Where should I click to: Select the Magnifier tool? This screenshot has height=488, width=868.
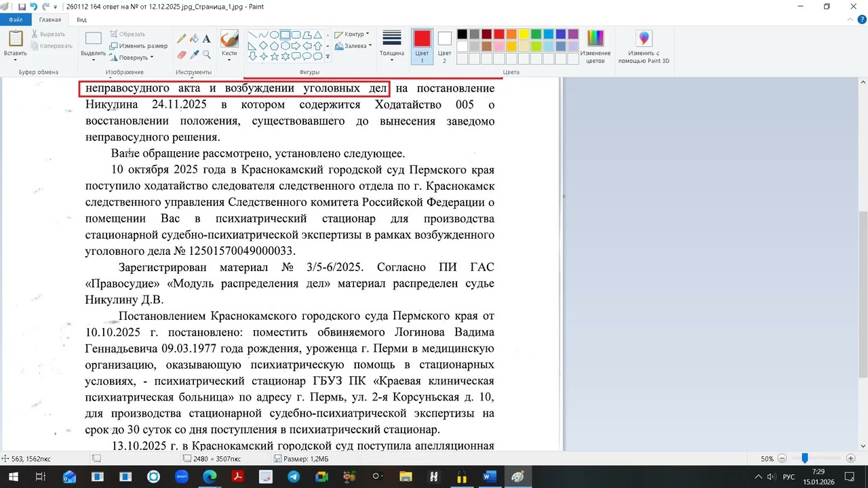[x=206, y=54]
